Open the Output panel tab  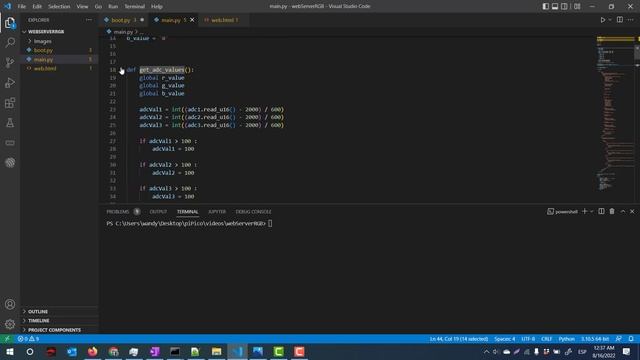tap(158, 211)
